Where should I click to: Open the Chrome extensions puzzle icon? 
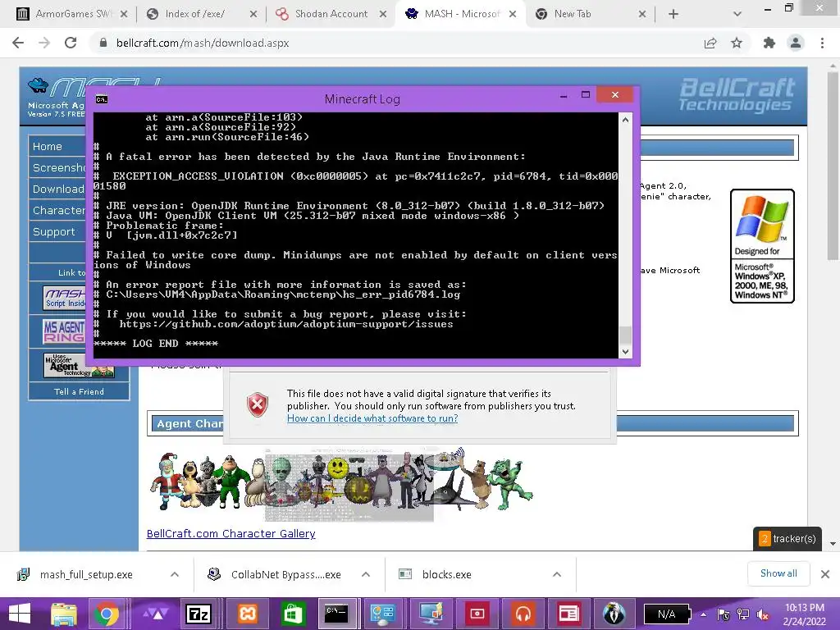769,43
